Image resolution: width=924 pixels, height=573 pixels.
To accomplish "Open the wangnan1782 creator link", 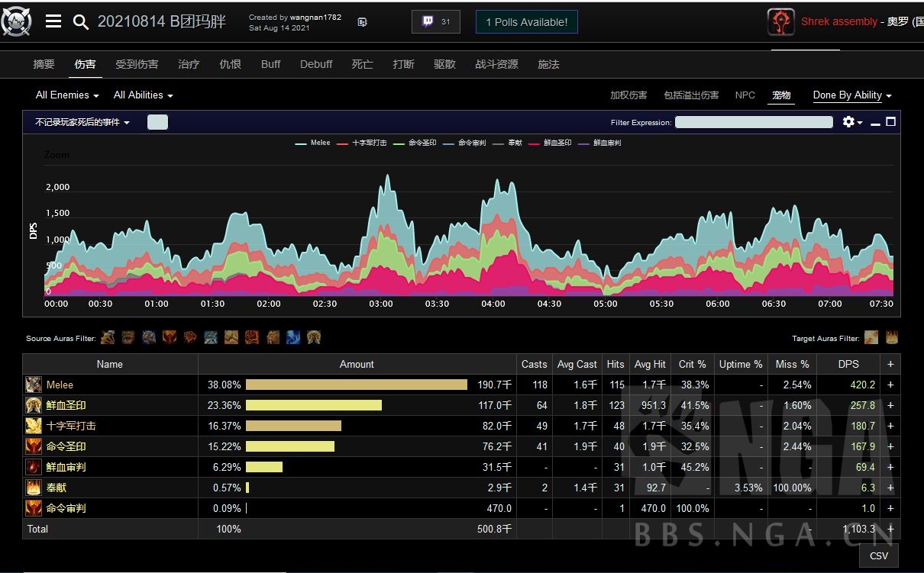I will point(315,17).
